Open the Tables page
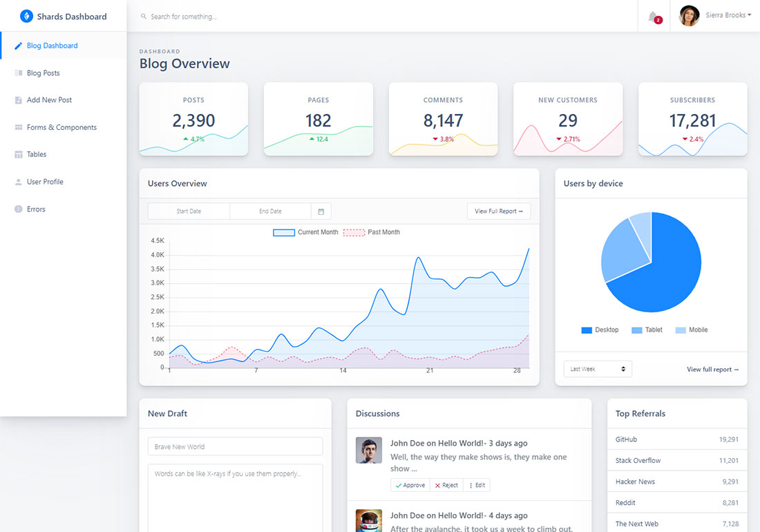 [64, 155]
